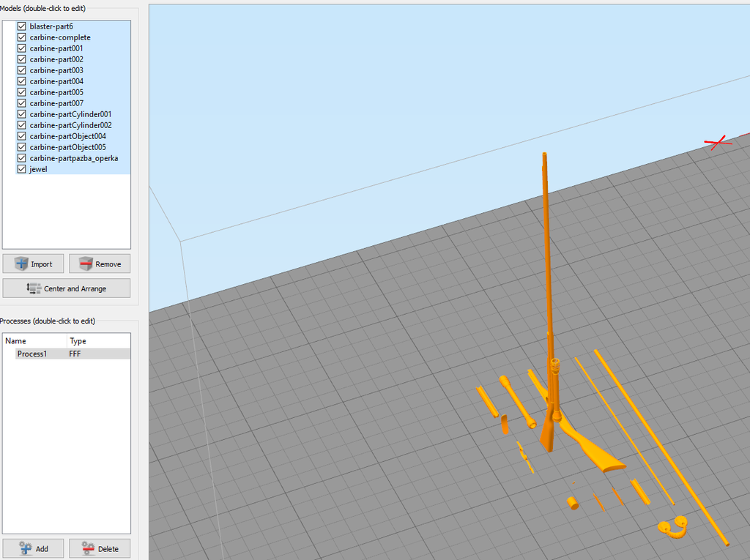Click the Import button icon

tap(21, 264)
